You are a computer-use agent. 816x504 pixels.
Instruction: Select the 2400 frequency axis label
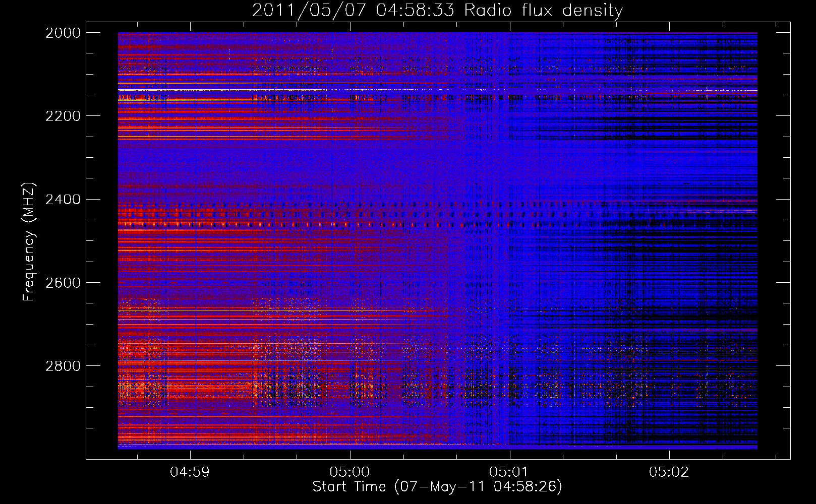pyautogui.click(x=63, y=200)
